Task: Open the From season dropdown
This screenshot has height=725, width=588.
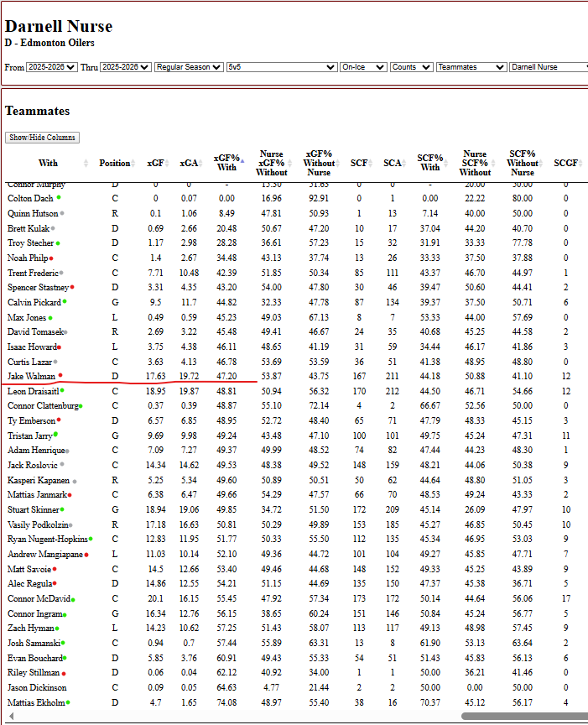Action: click(x=52, y=67)
